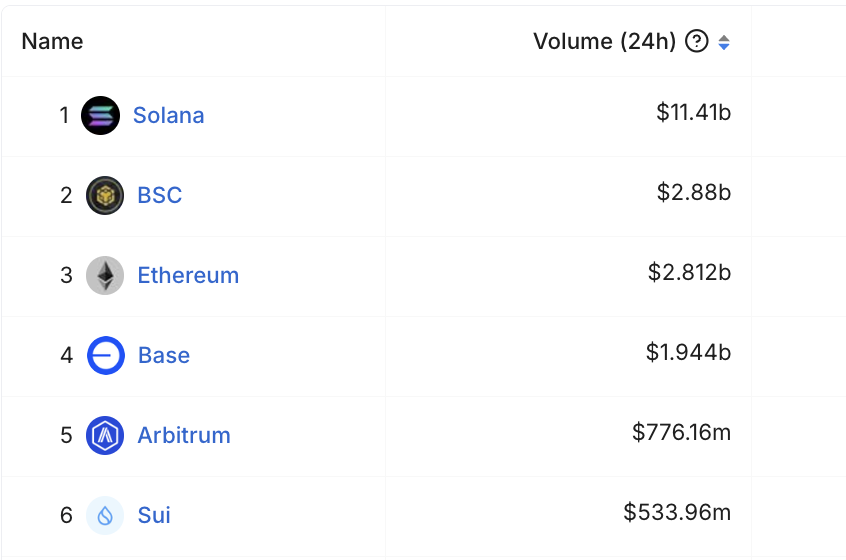
Task: Click the BSC chain logo
Action: (x=105, y=195)
